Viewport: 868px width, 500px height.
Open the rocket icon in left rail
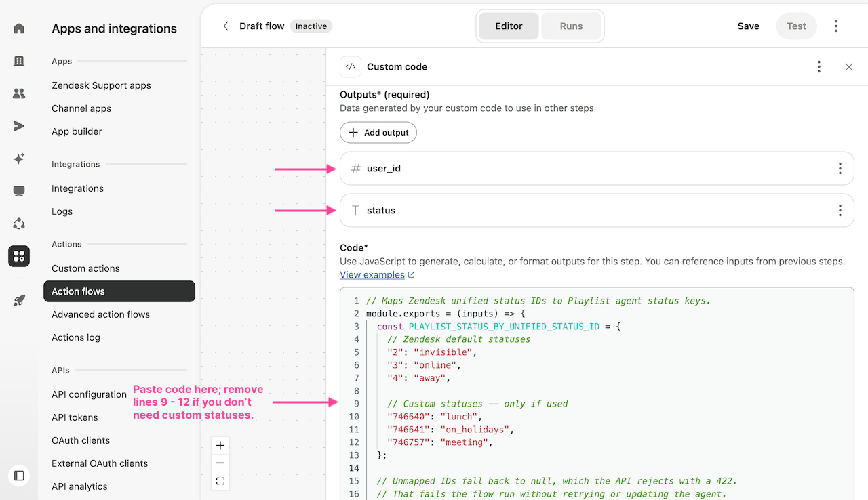point(19,300)
